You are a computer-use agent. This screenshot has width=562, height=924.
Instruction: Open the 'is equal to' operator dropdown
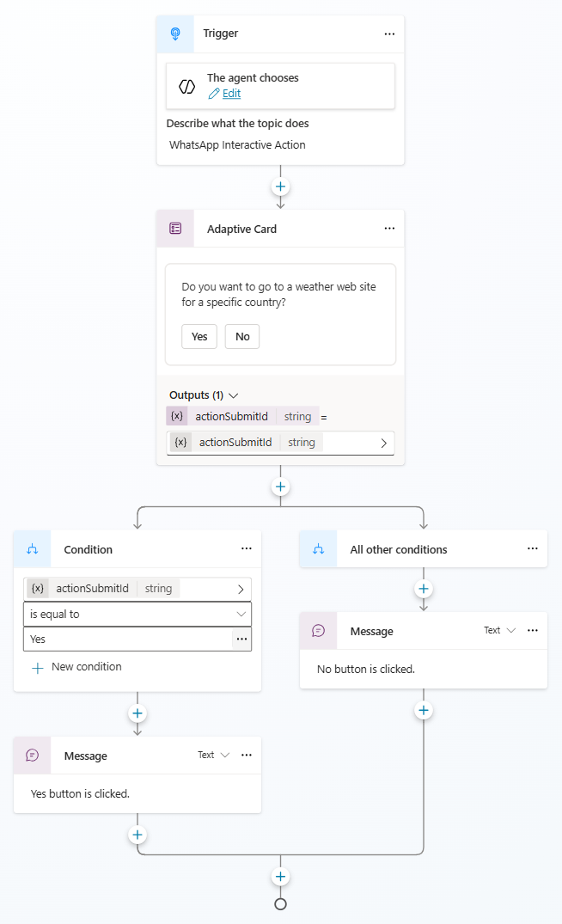(x=137, y=614)
